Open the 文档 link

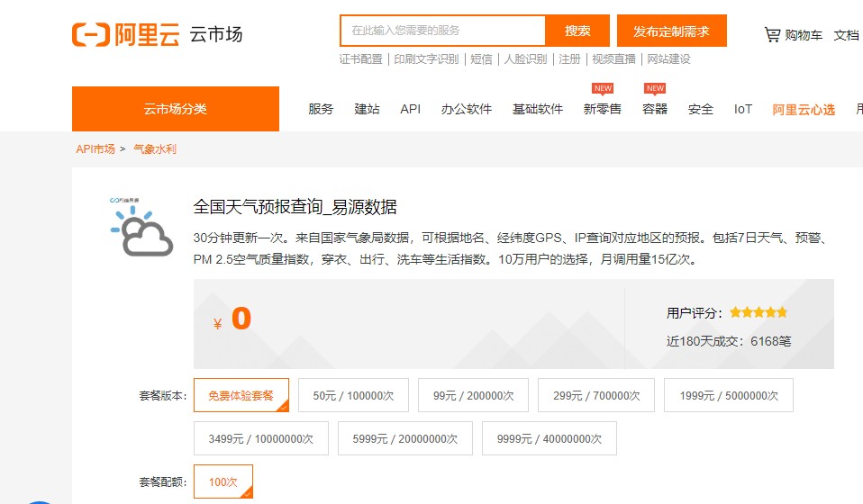846,35
